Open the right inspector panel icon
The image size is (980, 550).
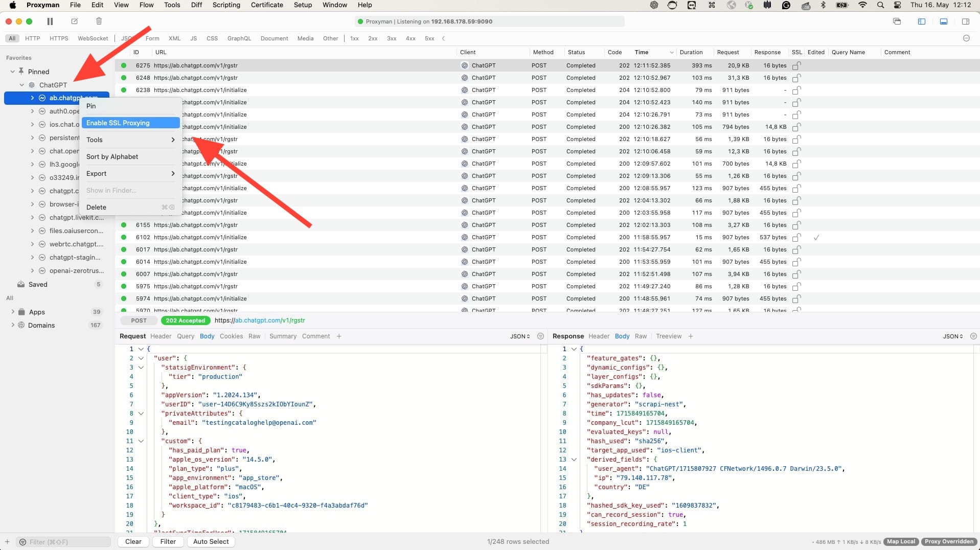click(966, 21)
